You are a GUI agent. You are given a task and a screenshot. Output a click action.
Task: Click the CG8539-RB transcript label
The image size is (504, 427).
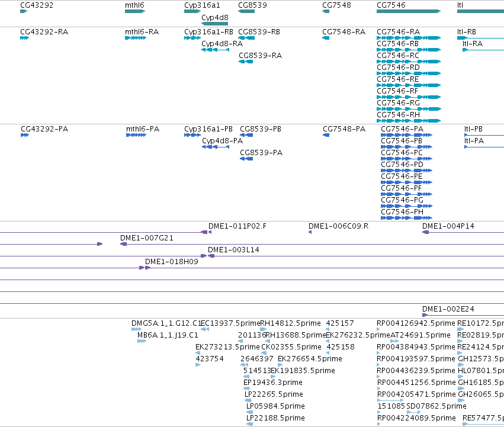(259, 32)
